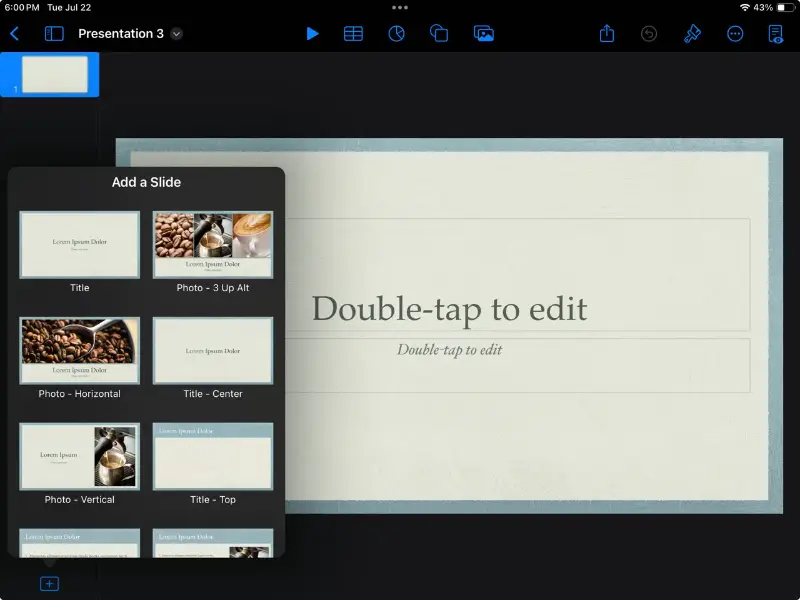Play the slideshow
Image resolution: width=800 pixels, height=600 pixels.
point(312,34)
